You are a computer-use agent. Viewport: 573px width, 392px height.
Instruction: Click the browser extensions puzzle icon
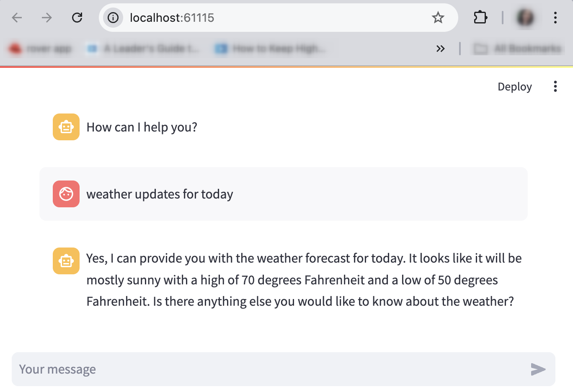tap(480, 18)
